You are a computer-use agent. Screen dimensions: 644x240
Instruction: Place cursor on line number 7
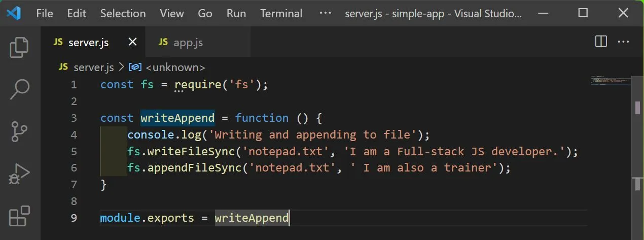tap(74, 185)
